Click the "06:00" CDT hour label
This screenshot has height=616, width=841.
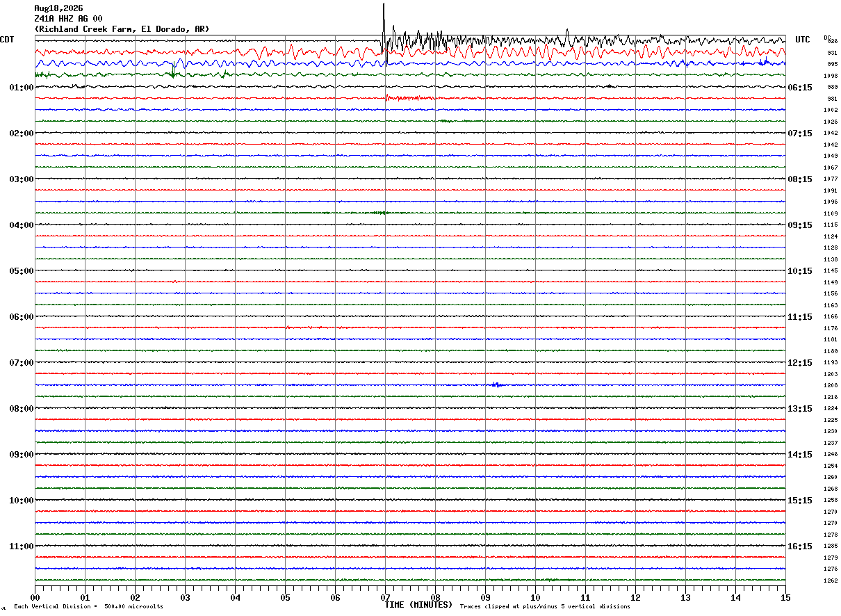point(22,317)
